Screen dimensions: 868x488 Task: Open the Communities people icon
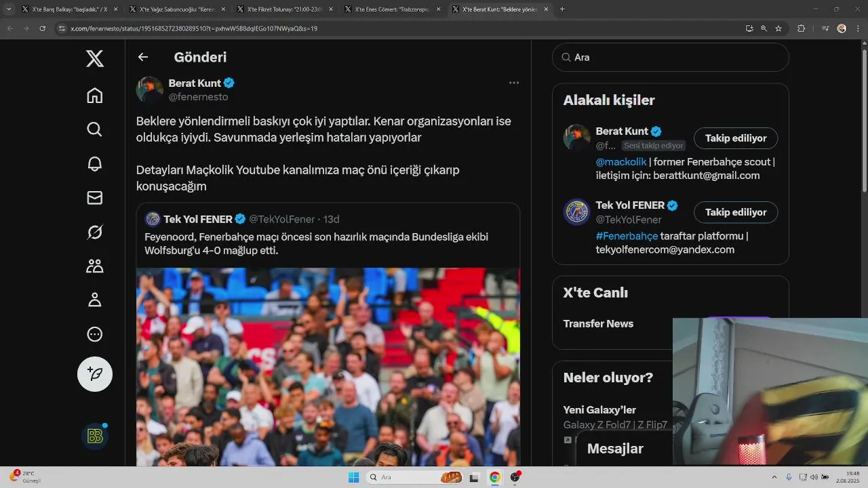(95, 266)
